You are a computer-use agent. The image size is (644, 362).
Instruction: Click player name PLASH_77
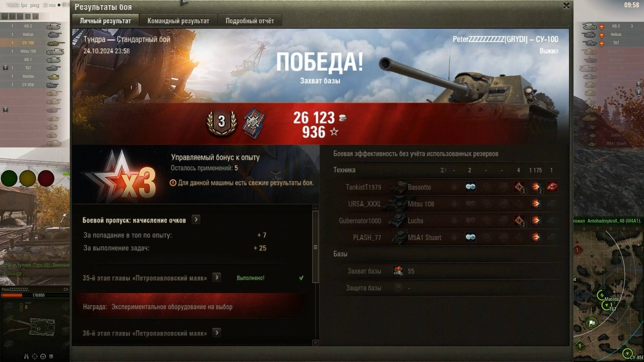pos(367,237)
